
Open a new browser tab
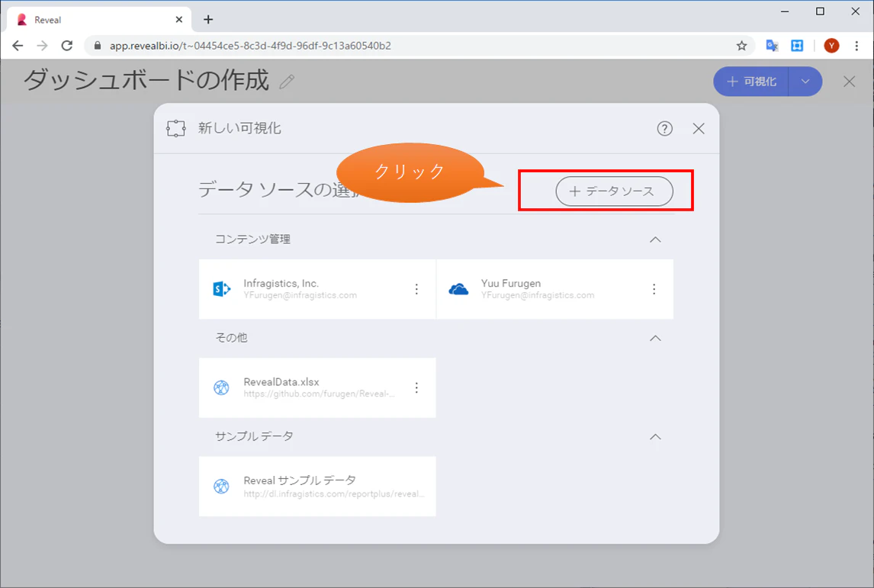tap(208, 20)
